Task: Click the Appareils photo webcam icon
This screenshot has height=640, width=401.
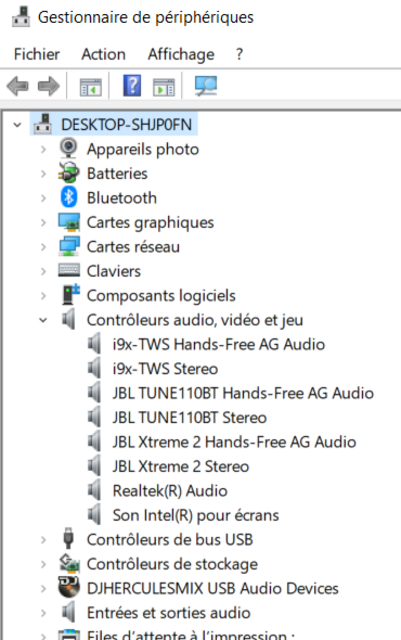Action: (x=69, y=148)
